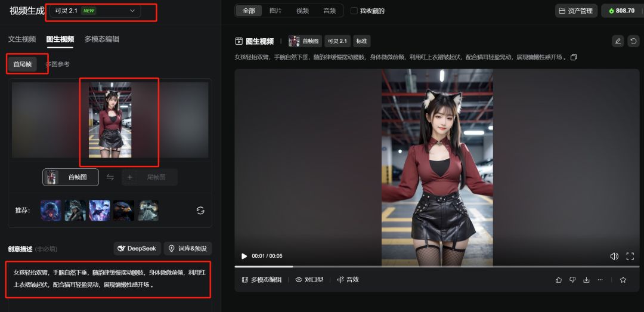Choose the third recommended thumbnail
Viewport: 644px width, 312px height.
100,211
